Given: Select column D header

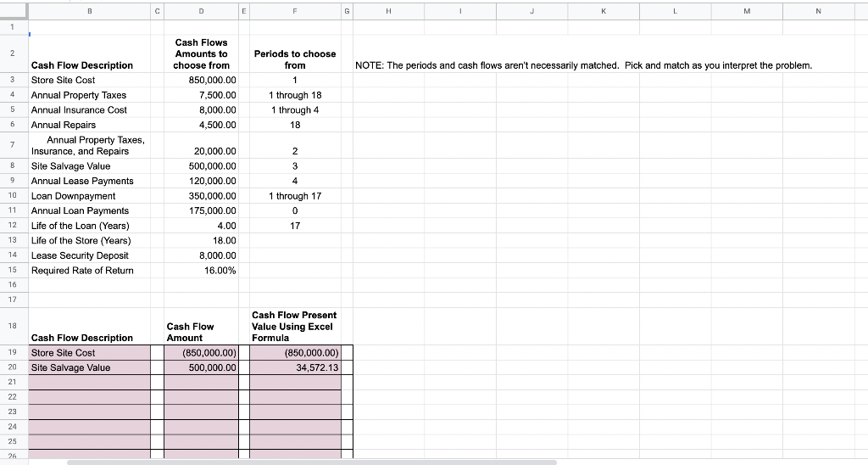Looking at the screenshot, I should tap(202, 10).
